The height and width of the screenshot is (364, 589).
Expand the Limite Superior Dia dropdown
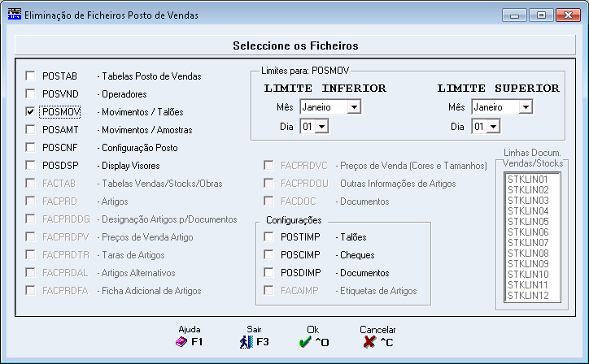coord(493,127)
